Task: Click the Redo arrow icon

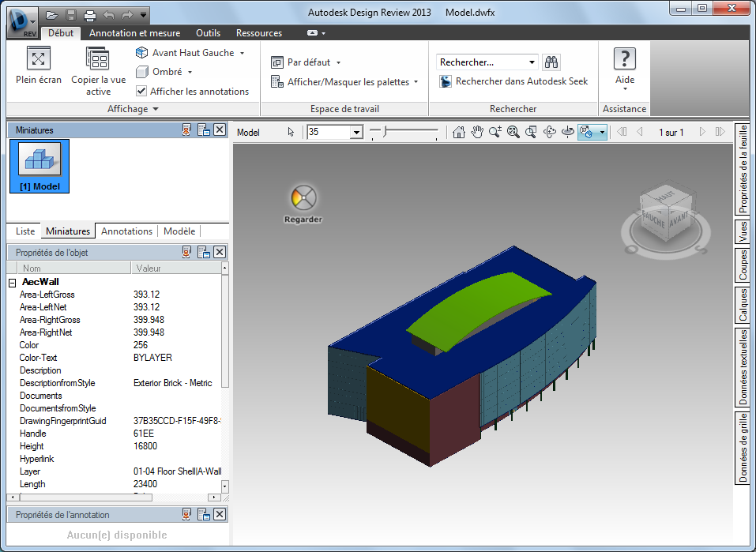Action: 127,16
